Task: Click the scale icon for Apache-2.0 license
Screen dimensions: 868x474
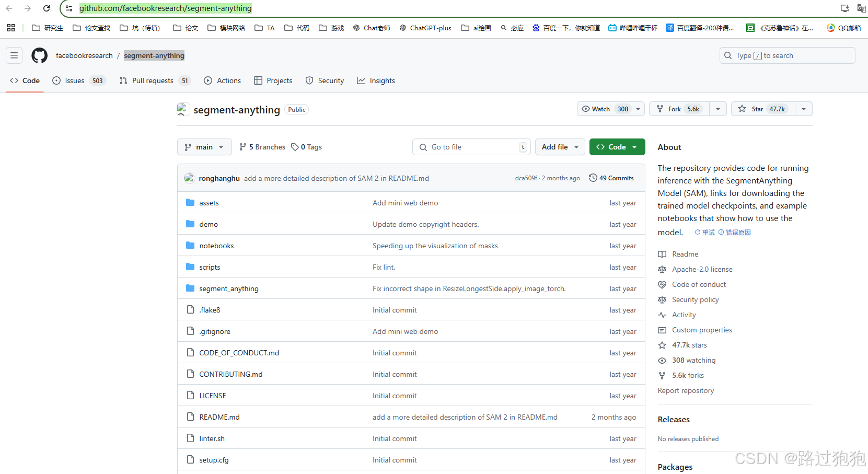Action: pyautogui.click(x=662, y=269)
